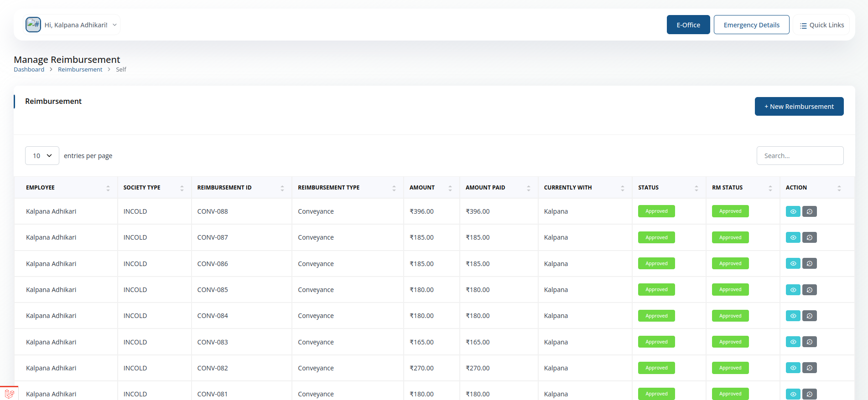This screenshot has width=868, height=400.
Task: Open history for CONV-084 reimbursement
Action: [x=809, y=316]
